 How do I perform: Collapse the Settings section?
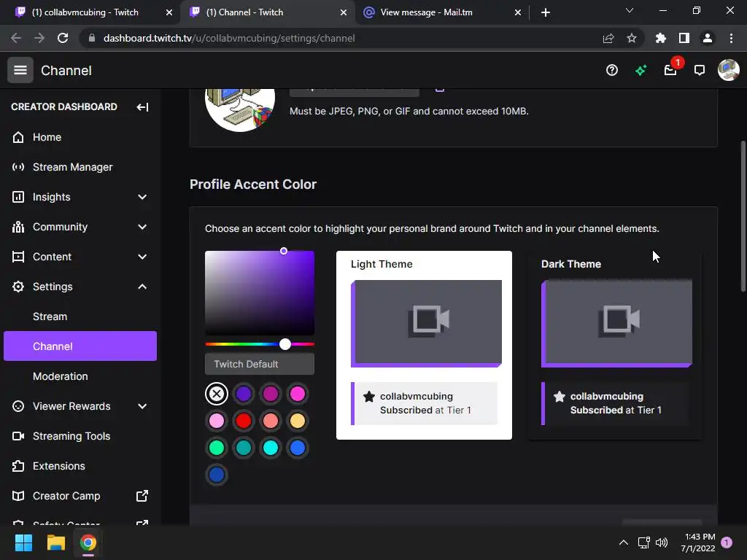point(142,287)
